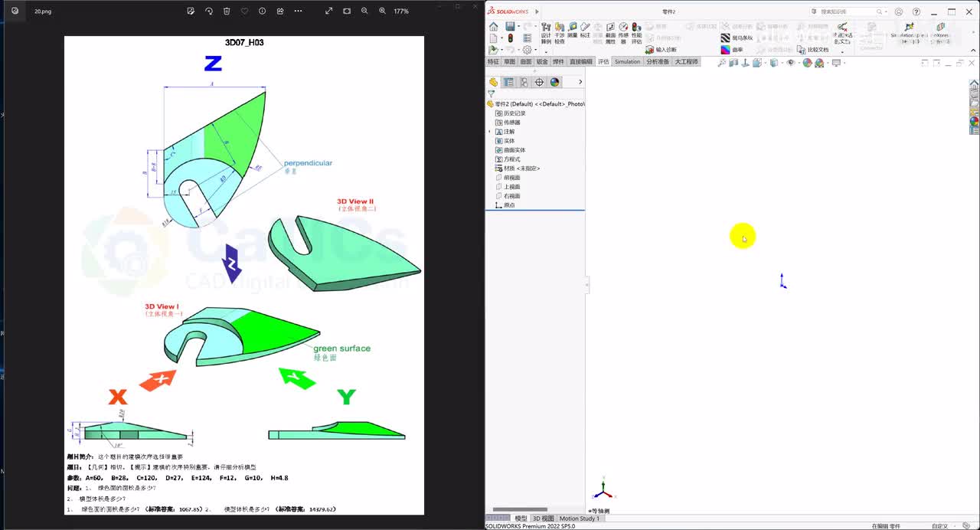The width and height of the screenshot is (980, 530).
Task: Open the ConfigurationManager tab icon
Action: [524, 82]
